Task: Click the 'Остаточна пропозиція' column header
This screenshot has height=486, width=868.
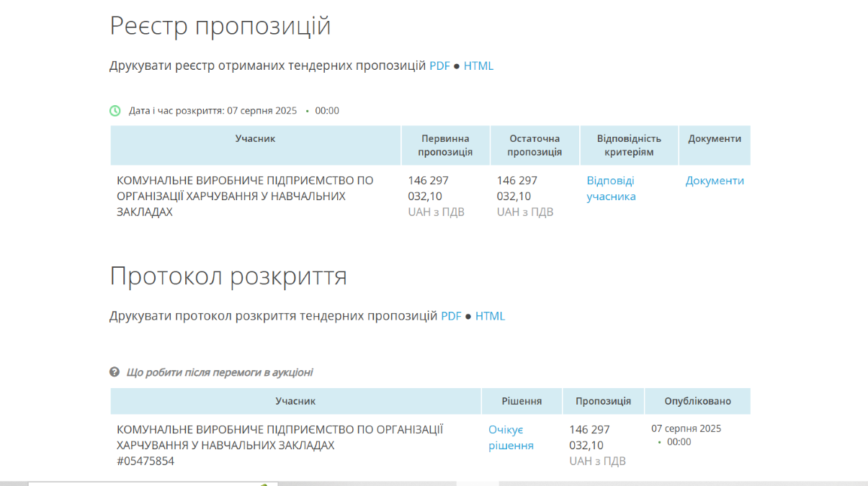Action: click(x=534, y=145)
